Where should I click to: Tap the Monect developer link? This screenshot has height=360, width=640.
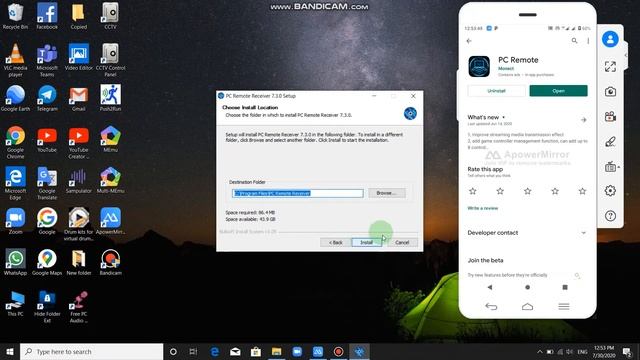506,69
